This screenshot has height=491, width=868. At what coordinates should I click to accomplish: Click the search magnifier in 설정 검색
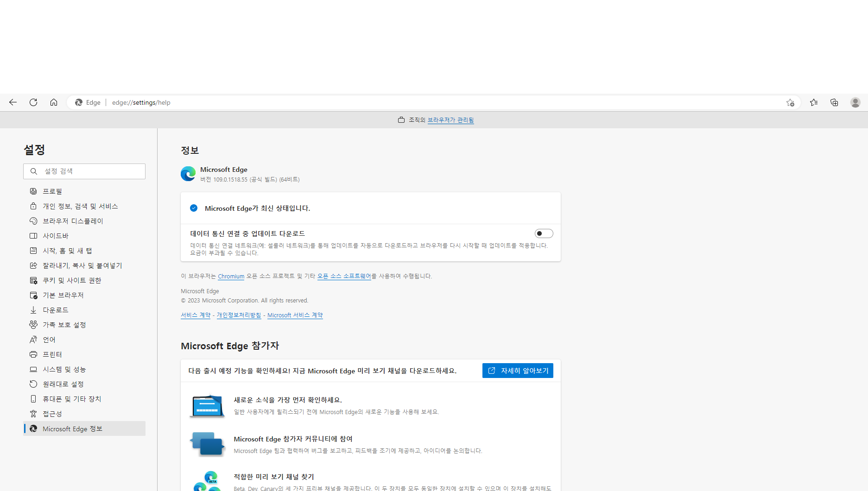pos(34,171)
